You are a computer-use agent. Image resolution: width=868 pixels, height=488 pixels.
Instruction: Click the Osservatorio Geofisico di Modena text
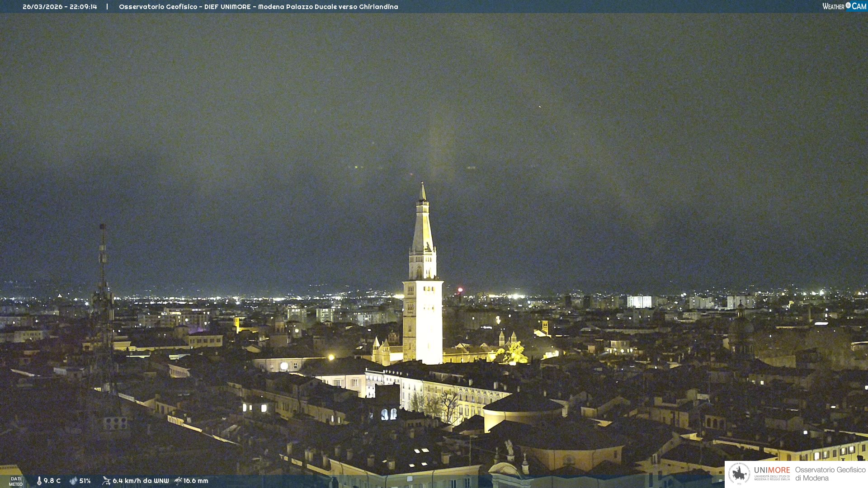(830, 474)
